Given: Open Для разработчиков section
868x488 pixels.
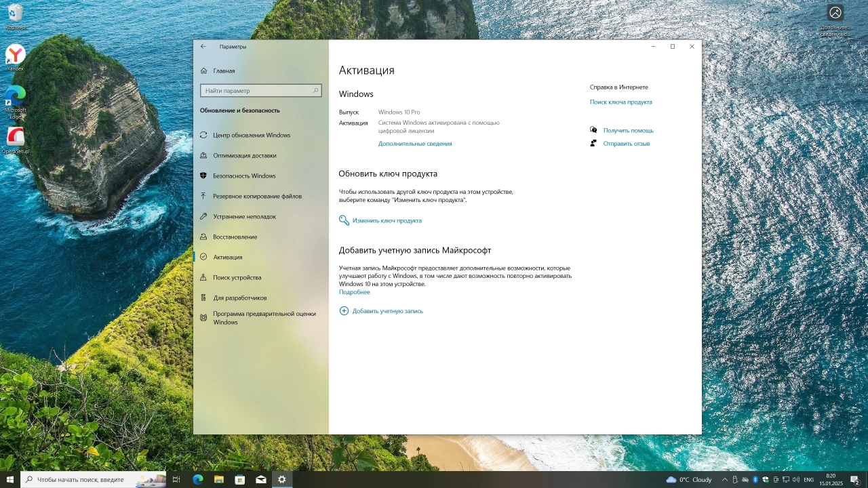Looking at the screenshot, I should click(x=261, y=298).
